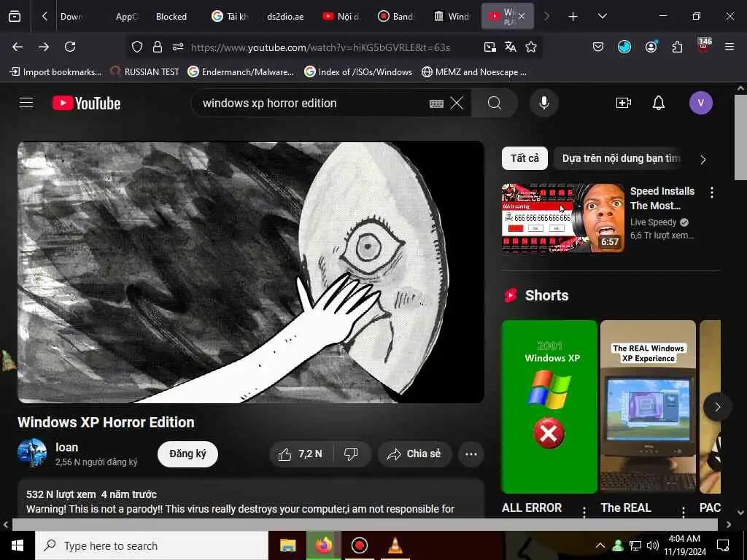Click the address bar URL field
This screenshot has width=747, height=560.
pyautogui.click(x=320, y=47)
